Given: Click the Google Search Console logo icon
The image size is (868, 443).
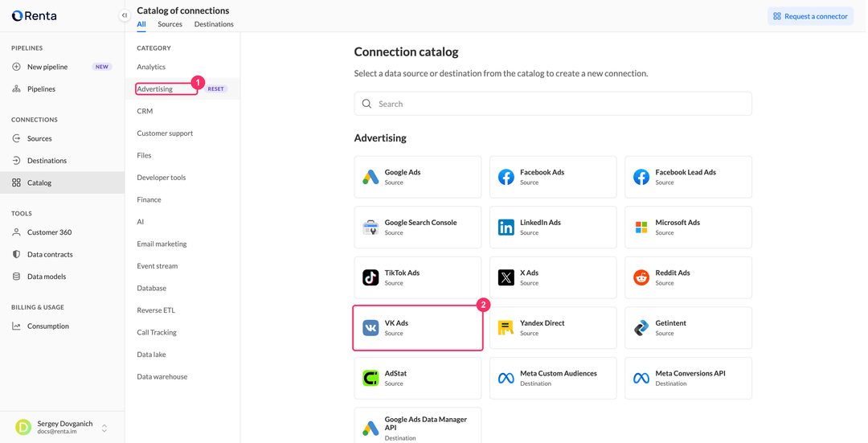Looking at the screenshot, I should coord(371,228).
